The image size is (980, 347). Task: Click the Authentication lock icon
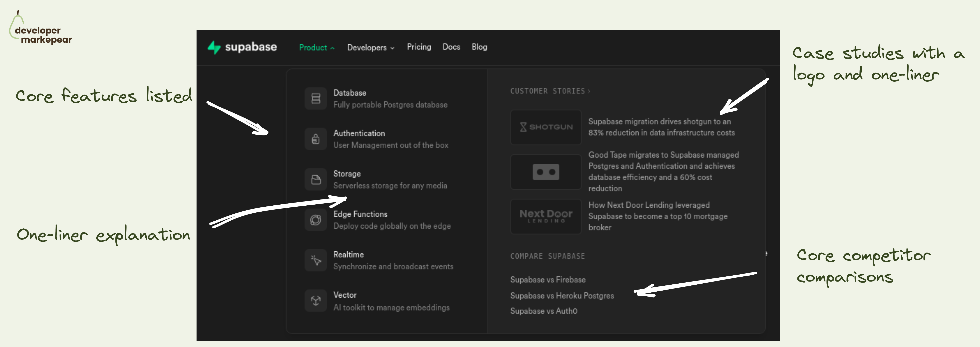click(315, 139)
